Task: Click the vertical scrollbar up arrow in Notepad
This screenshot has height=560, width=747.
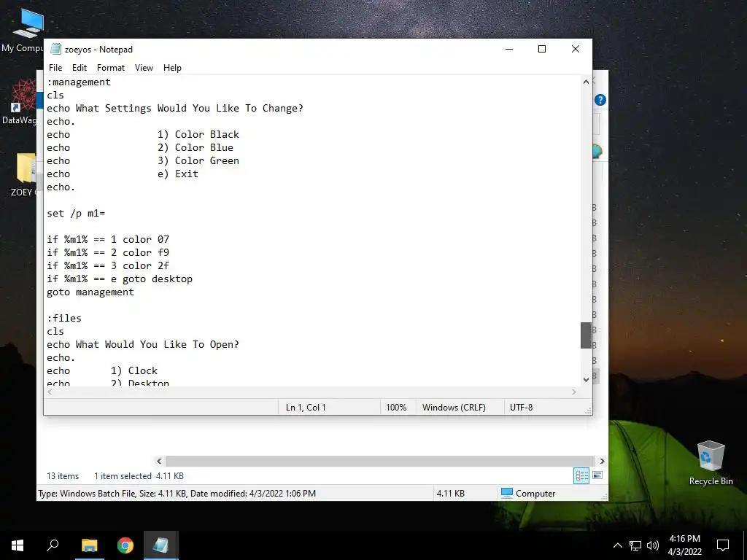Action: click(x=586, y=82)
